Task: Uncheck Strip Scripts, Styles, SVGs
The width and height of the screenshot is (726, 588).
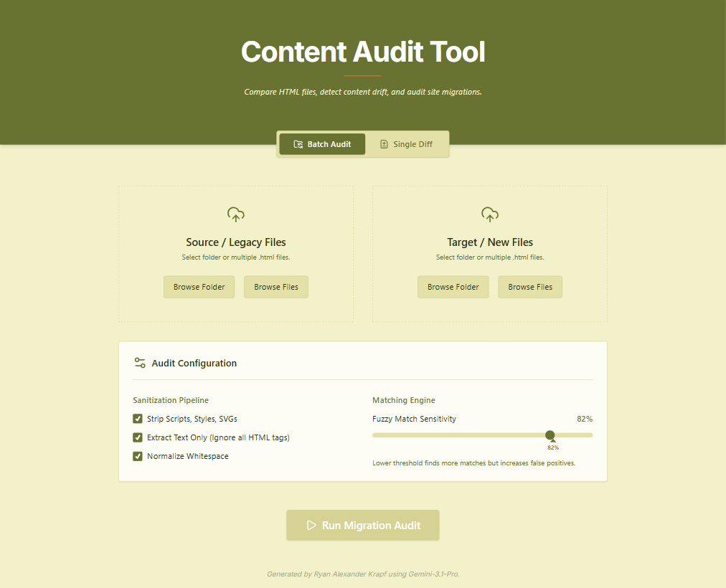Action: (138, 419)
